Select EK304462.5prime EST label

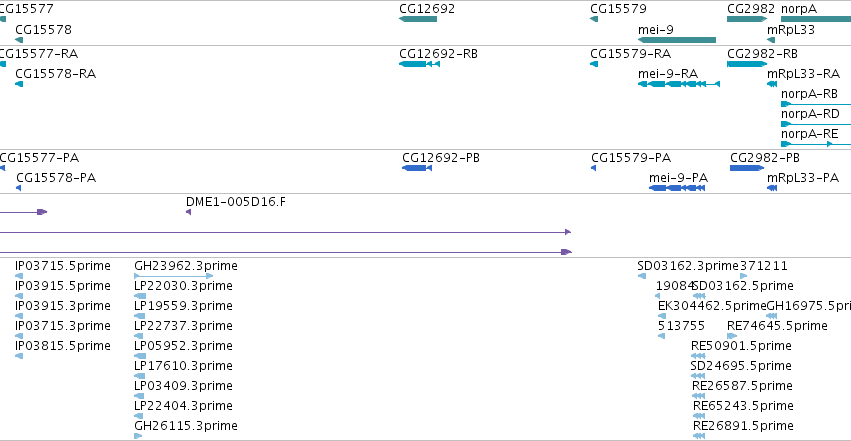coord(712,306)
